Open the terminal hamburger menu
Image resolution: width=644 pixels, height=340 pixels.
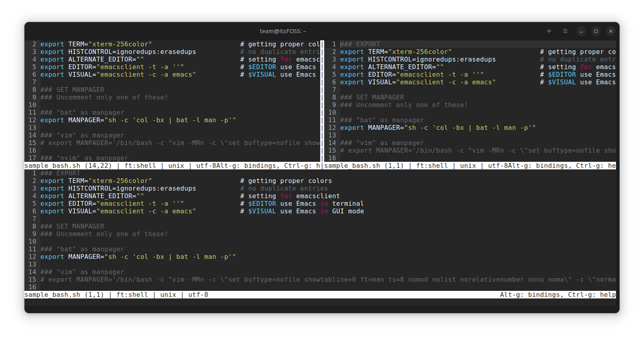(565, 31)
